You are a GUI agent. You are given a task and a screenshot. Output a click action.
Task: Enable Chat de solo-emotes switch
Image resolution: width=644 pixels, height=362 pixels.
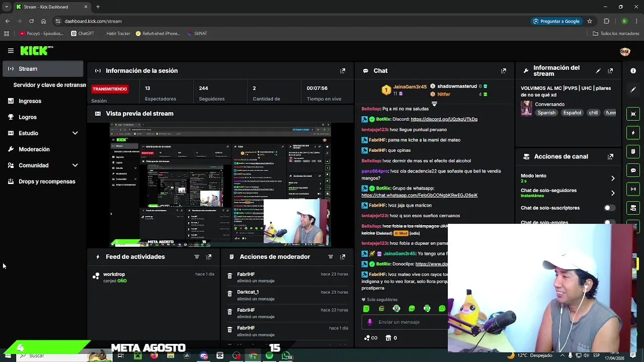(609, 222)
